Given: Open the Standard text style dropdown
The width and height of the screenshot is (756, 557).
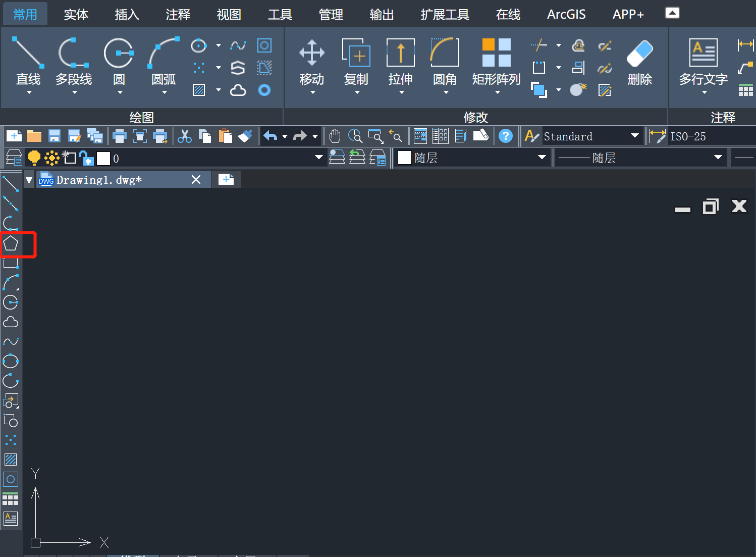Looking at the screenshot, I should [x=635, y=136].
